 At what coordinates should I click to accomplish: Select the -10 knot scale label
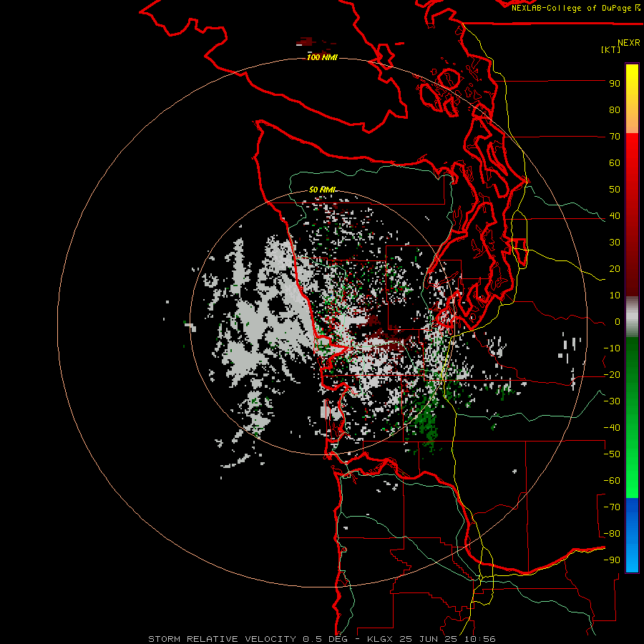[x=612, y=348]
